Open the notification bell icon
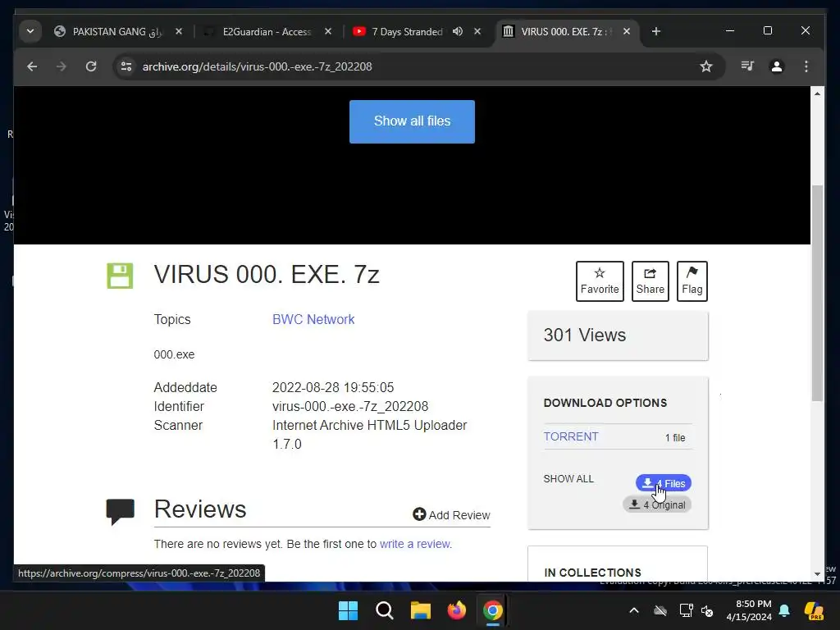 pos(784,610)
